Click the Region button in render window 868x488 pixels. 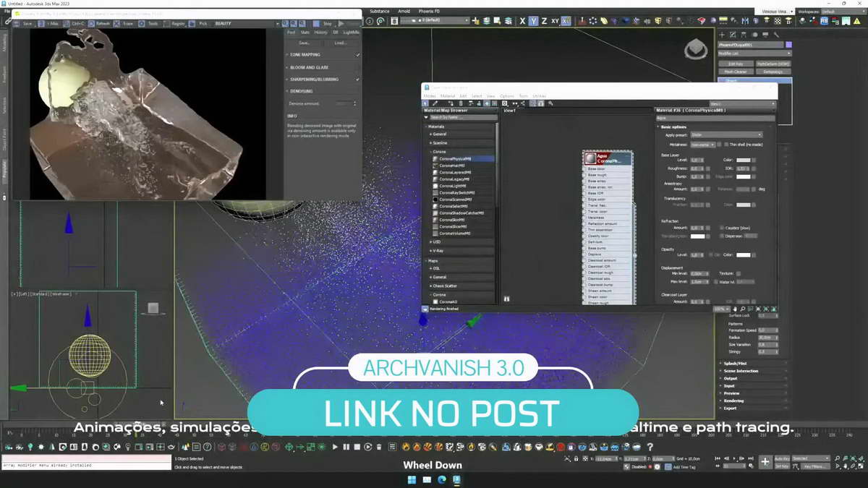174,23
